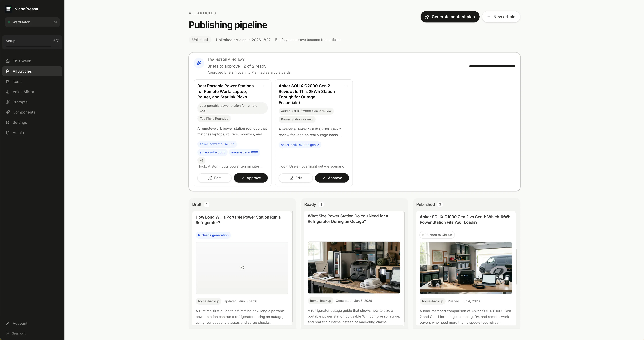The width and height of the screenshot is (644, 340).
Task: Select All Articles in sidebar
Action: [32, 71]
